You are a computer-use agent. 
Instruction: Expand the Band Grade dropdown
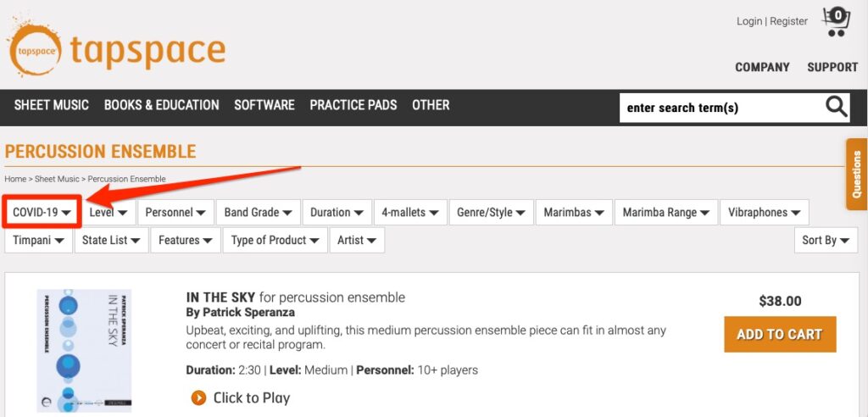[x=259, y=212]
